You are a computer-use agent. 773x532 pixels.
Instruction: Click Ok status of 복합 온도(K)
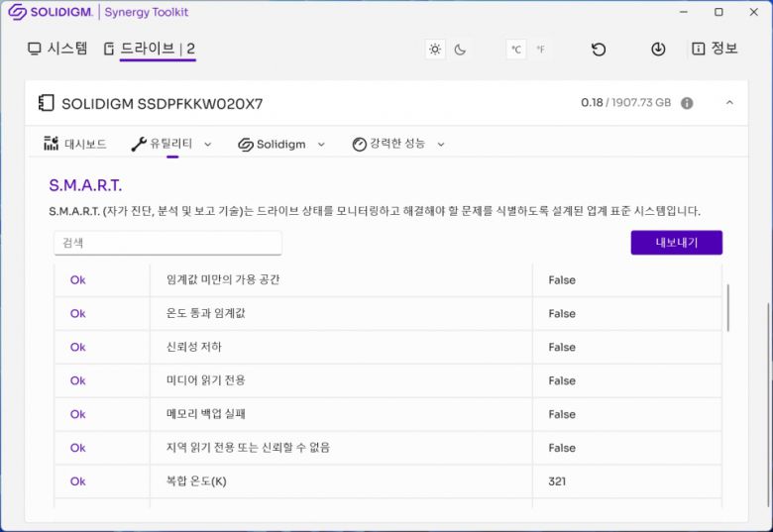(x=78, y=481)
